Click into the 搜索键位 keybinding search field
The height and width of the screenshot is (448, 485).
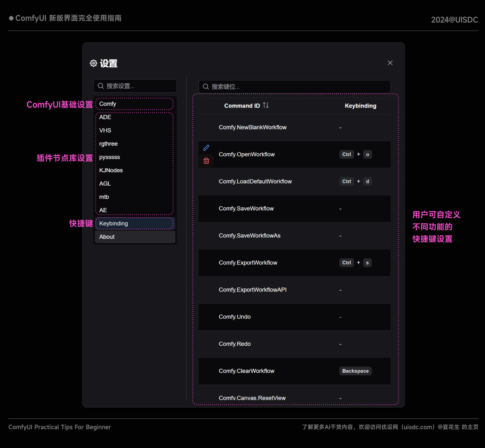[294, 87]
